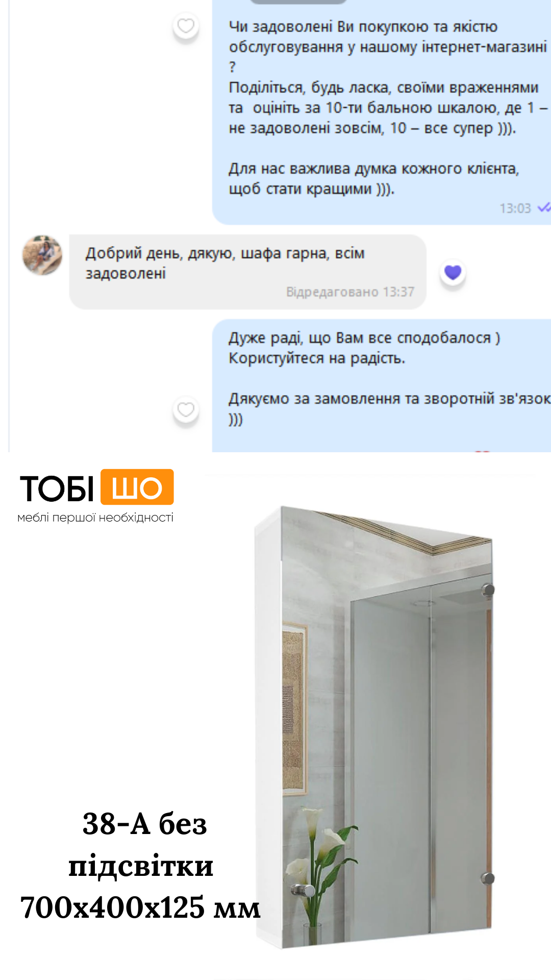Click the lower hinge cap on mirror door
The width and height of the screenshot is (551, 980).
coord(488,878)
